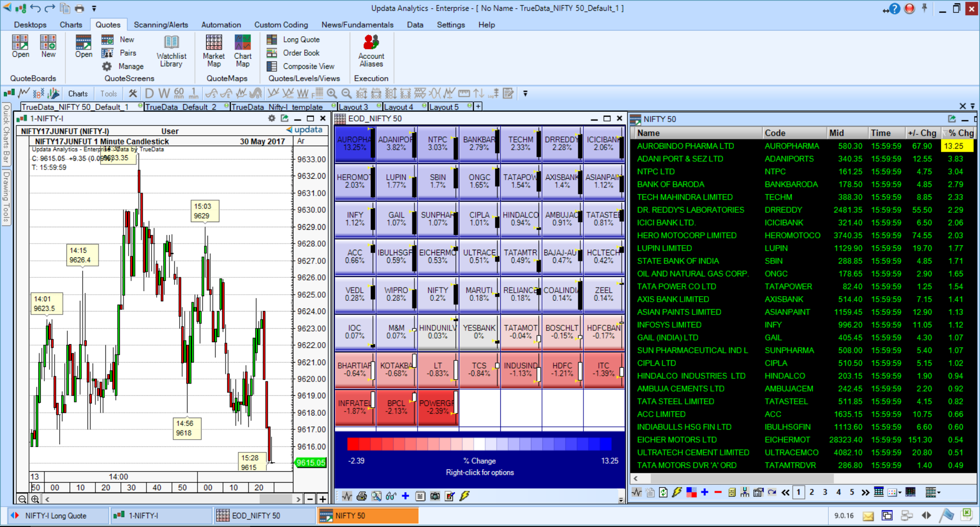Expand the main toolbar overflow arrow
Viewport: 980px width, 527px height.
pyautogui.click(x=525, y=93)
